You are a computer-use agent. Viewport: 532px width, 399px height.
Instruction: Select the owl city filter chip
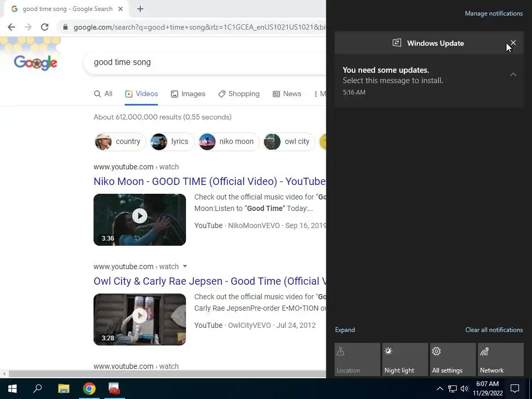point(289,141)
